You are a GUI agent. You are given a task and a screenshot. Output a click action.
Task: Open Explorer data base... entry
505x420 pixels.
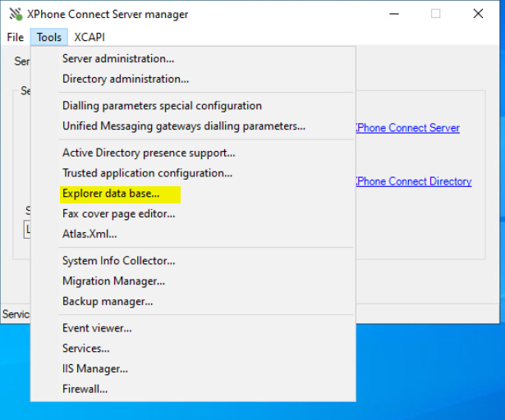point(193,194)
